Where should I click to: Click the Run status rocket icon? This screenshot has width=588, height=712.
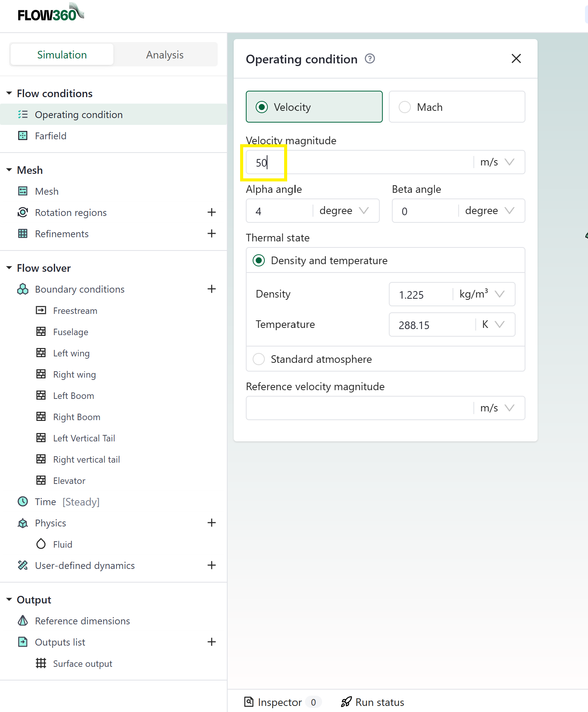click(x=346, y=702)
